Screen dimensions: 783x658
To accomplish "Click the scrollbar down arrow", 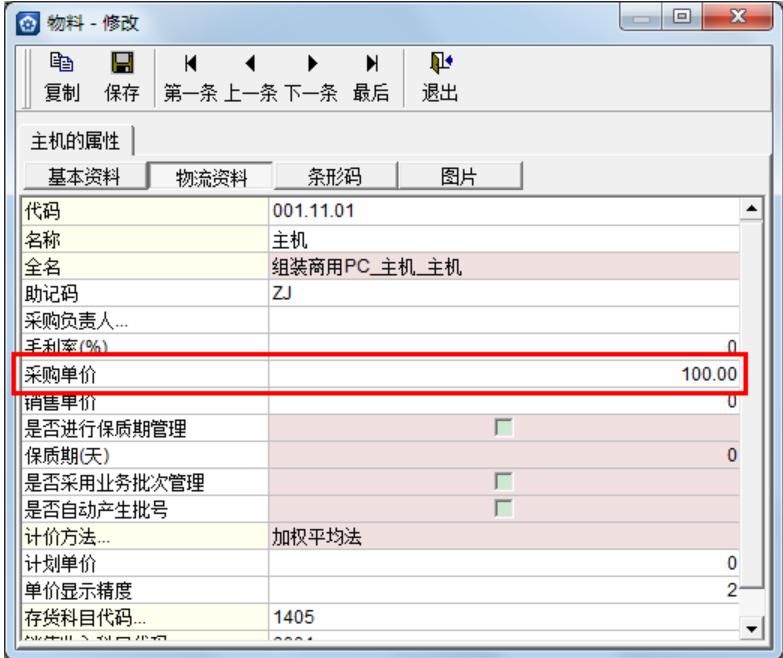I will (x=752, y=629).
